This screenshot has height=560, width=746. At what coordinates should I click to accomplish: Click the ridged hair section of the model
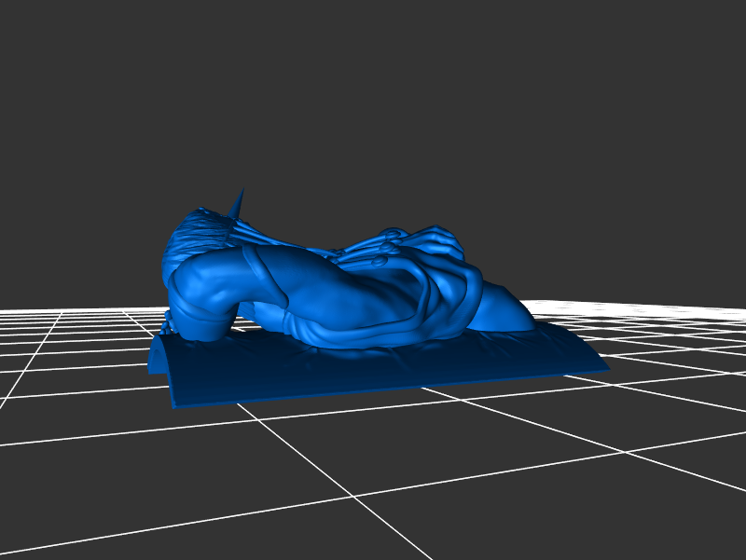pyautogui.click(x=200, y=235)
